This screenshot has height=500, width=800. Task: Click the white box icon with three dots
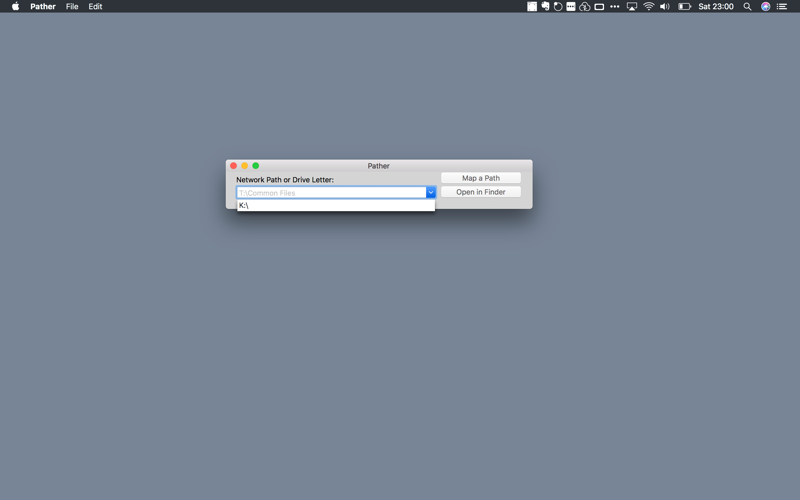pyautogui.click(x=571, y=7)
